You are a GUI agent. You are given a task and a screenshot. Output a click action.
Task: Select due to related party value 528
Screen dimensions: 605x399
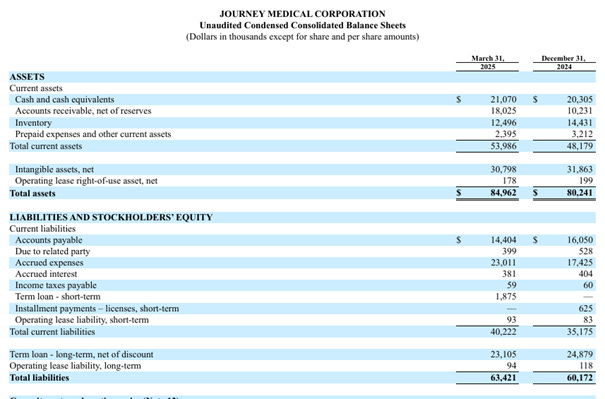586,252
